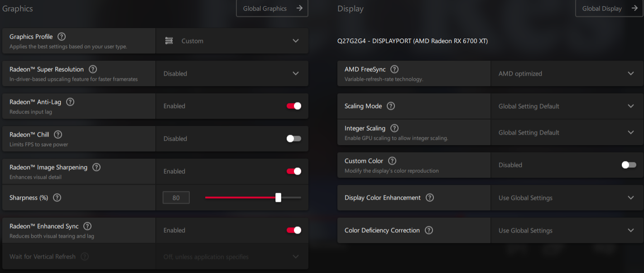Click help icon next to Graphics Profile
The image size is (644, 273).
coord(62,37)
